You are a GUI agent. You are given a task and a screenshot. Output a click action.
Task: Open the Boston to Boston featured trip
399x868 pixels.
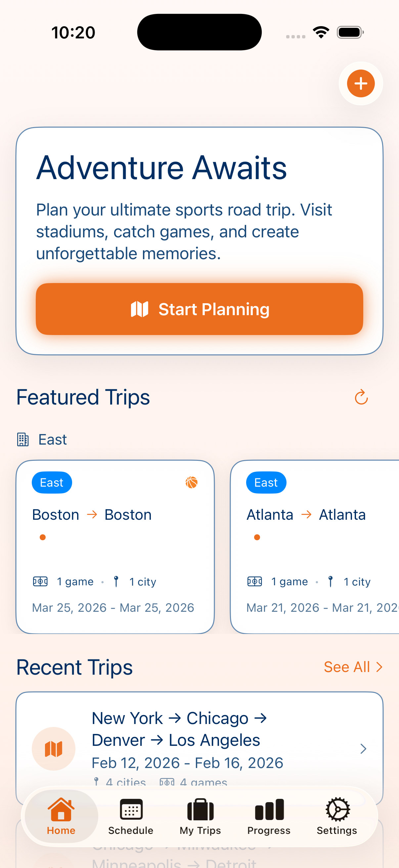click(x=115, y=546)
